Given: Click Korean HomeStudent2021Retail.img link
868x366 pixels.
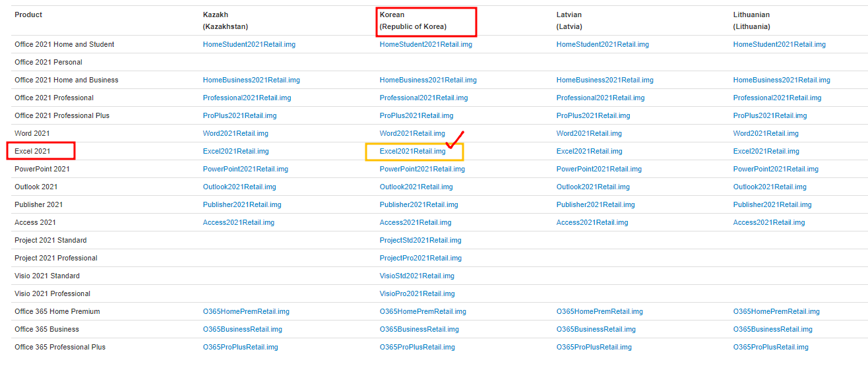Looking at the screenshot, I should click(426, 44).
